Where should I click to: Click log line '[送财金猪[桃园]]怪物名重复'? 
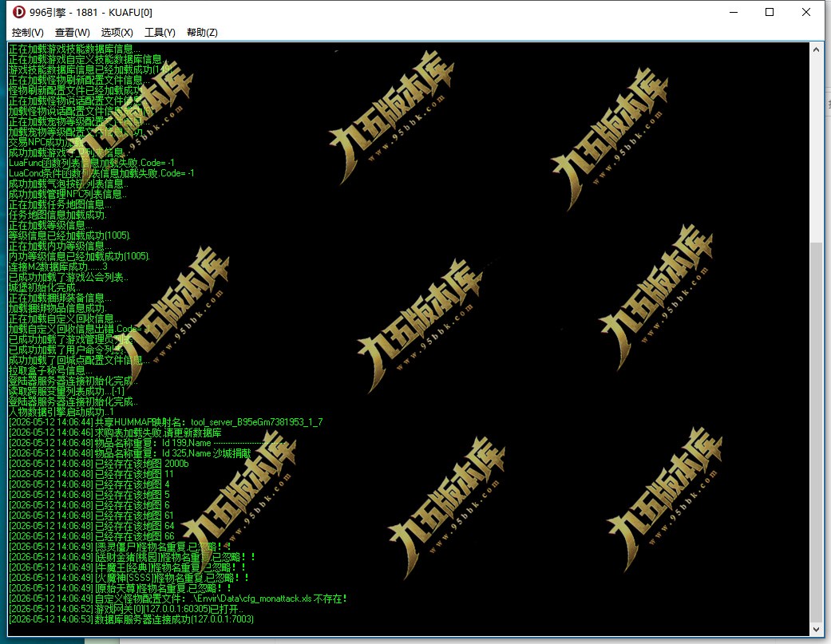[133, 556]
